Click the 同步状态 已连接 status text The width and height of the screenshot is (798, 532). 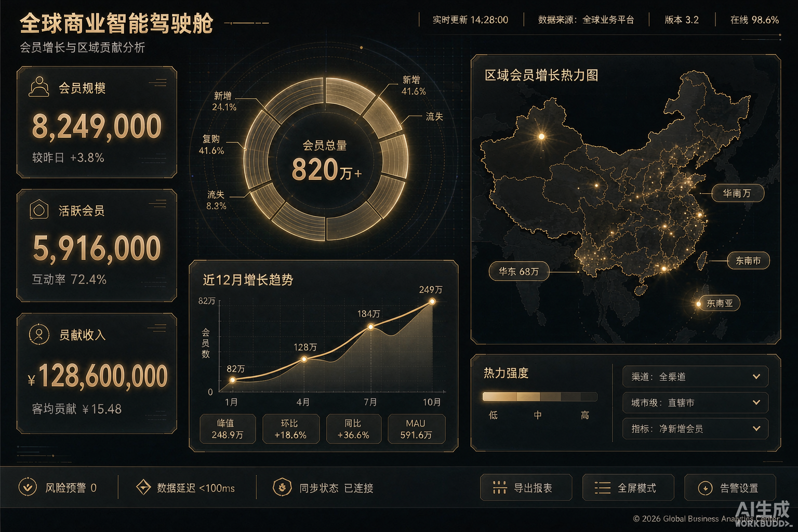tap(336, 488)
